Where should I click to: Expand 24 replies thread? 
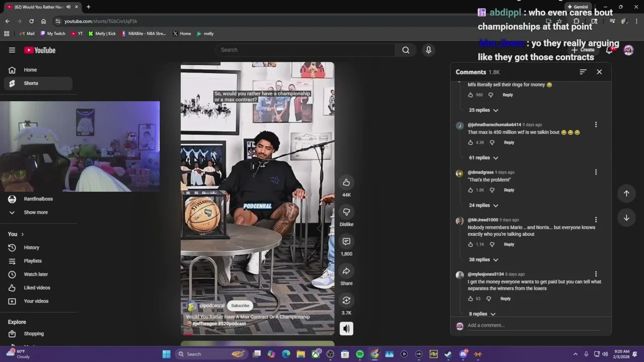point(484,205)
